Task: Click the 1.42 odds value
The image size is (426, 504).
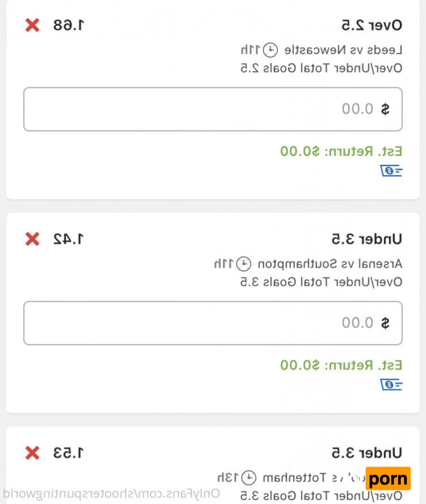Action: click(x=68, y=240)
